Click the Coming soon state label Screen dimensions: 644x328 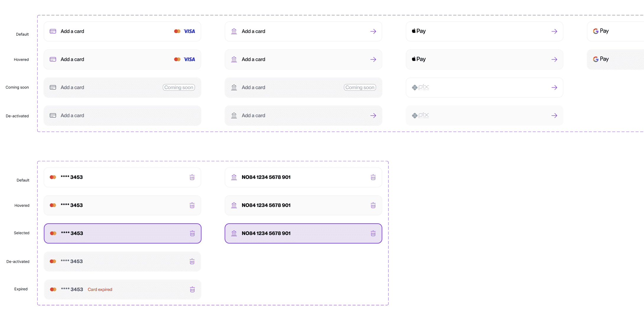(17, 87)
